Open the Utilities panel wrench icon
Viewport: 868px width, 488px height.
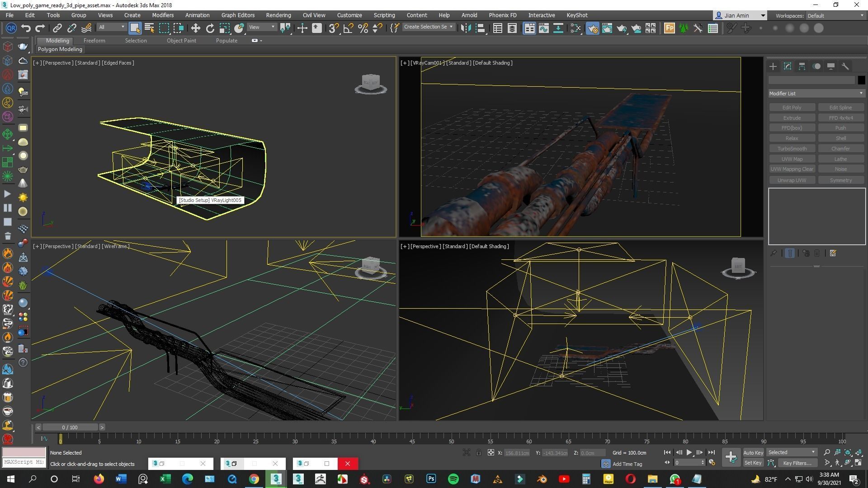tap(846, 66)
